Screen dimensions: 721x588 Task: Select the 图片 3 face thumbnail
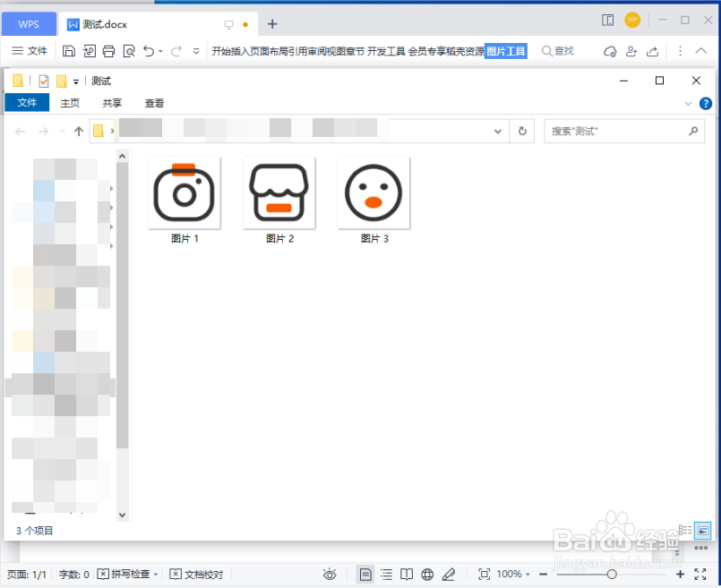point(373,193)
